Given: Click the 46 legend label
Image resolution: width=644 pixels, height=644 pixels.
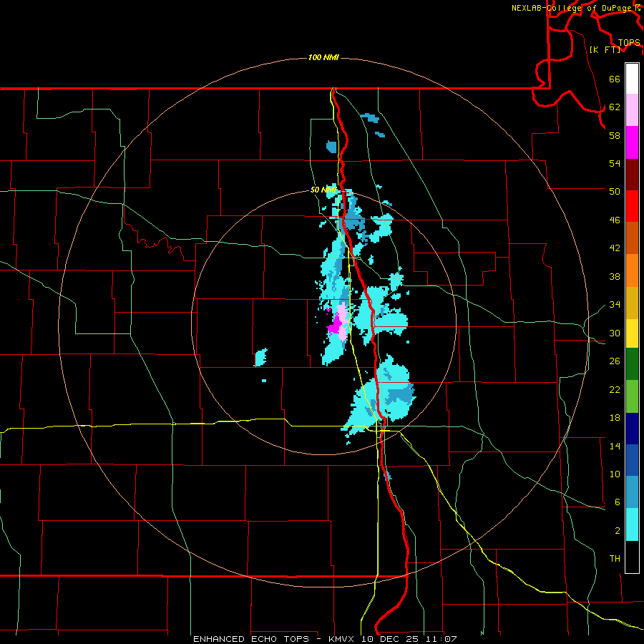Looking at the screenshot, I should (x=615, y=220).
